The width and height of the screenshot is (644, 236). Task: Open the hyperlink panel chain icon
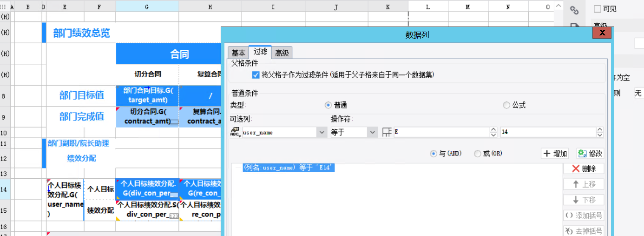(575, 10)
